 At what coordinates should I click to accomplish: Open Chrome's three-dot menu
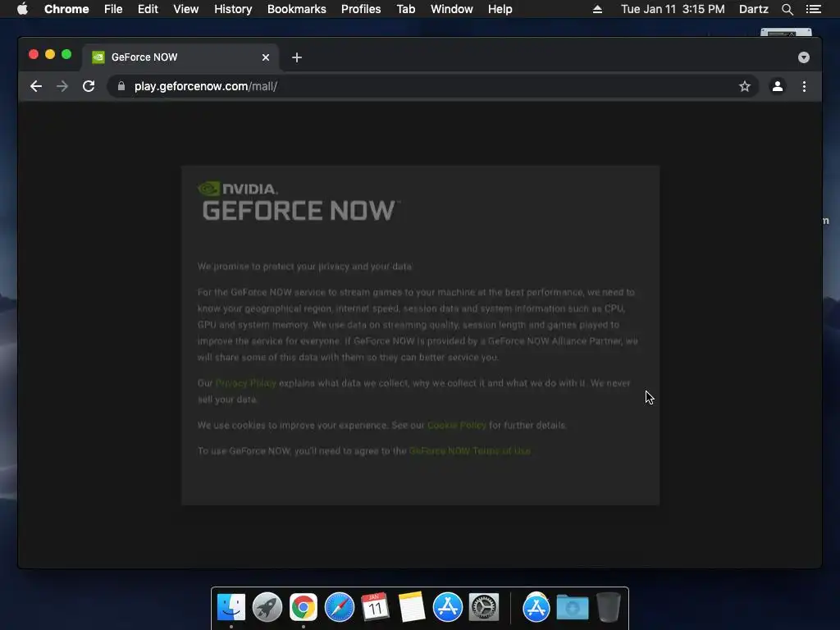coord(804,86)
